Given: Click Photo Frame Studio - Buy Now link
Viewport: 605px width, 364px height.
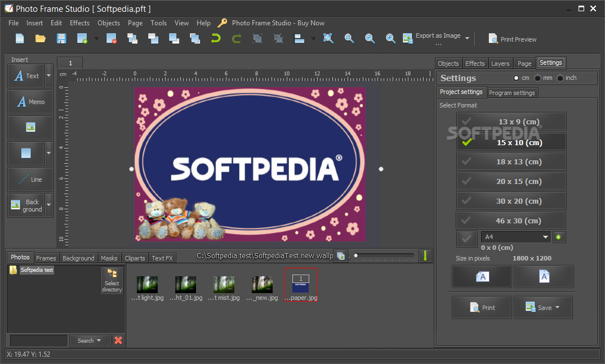Looking at the screenshot, I should click(x=278, y=23).
